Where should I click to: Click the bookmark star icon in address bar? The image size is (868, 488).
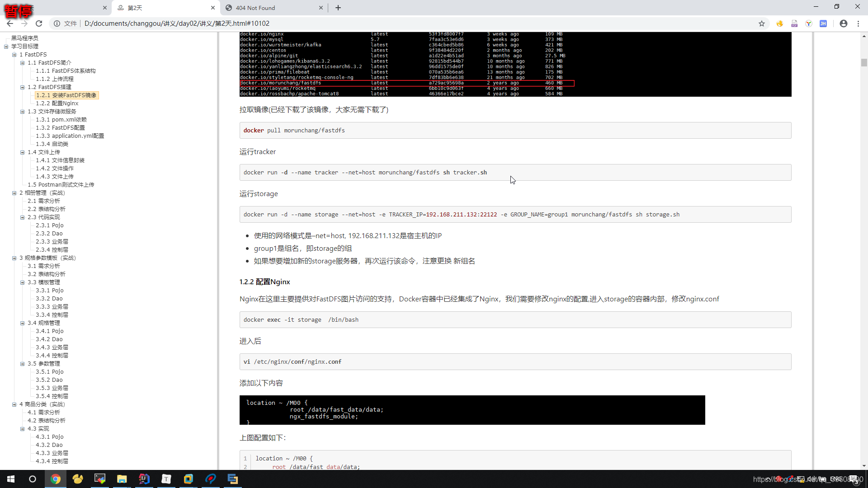coord(762,23)
